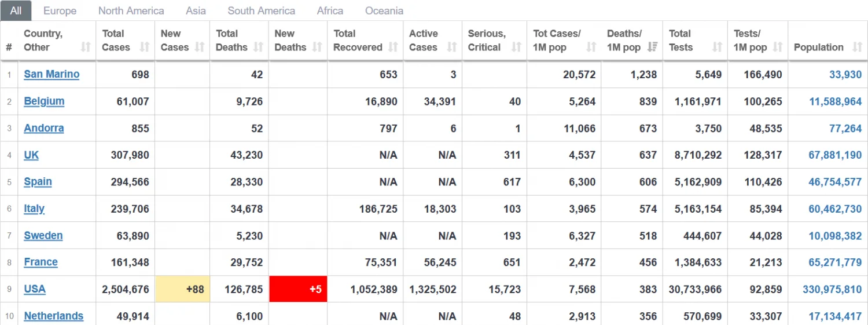Viewport: 868px width, 325px height.
Task: Open the UK country link
Action: click(31, 155)
